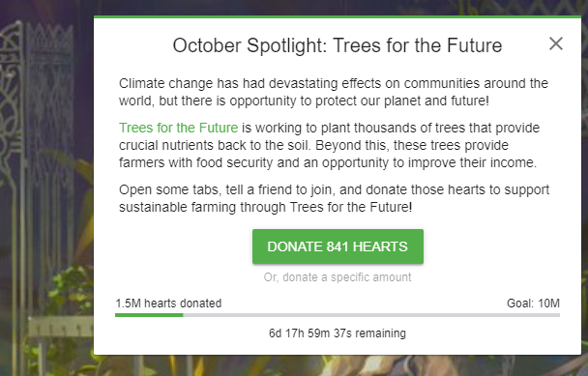Click the 'crucial nutrients back to the soil' line
The image size is (588, 376).
pos(313,145)
